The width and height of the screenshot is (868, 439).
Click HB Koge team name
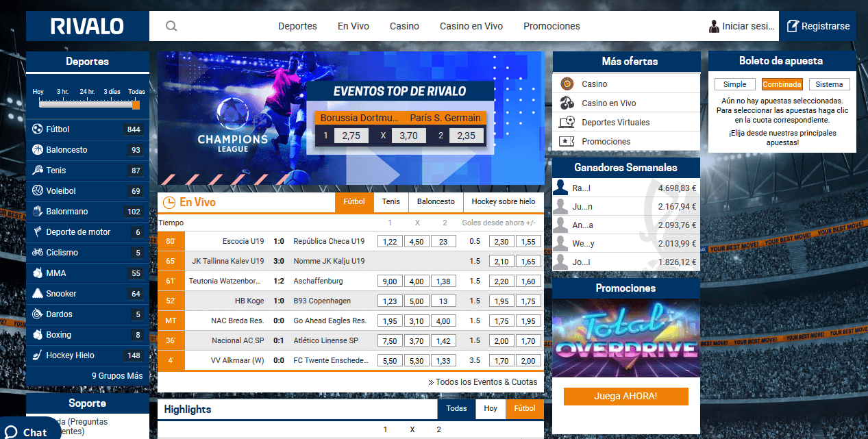point(249,301)
